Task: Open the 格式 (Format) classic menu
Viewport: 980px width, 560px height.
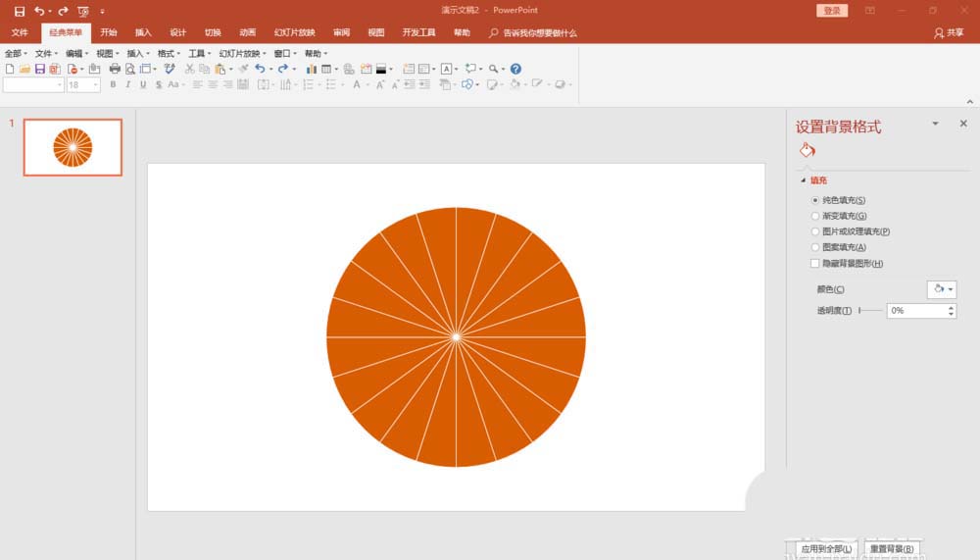Action: [169, 54]
